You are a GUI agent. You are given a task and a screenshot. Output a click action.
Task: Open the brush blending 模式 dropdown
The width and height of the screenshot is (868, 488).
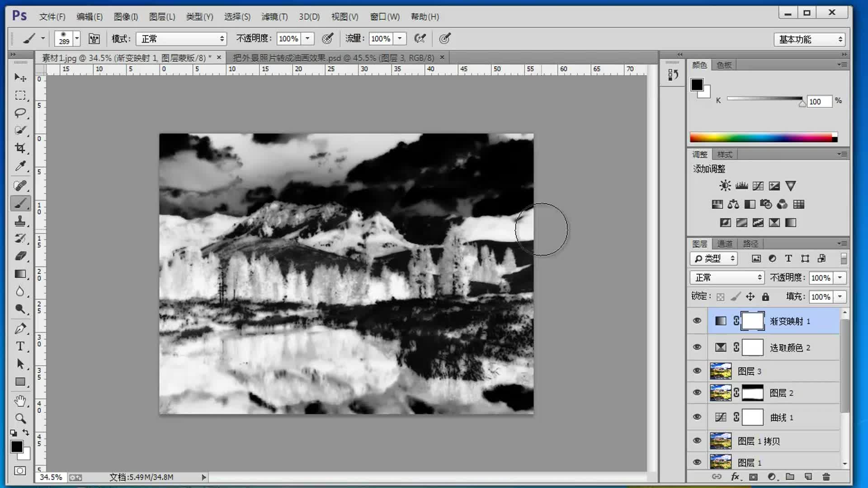[x=181, y=39]
